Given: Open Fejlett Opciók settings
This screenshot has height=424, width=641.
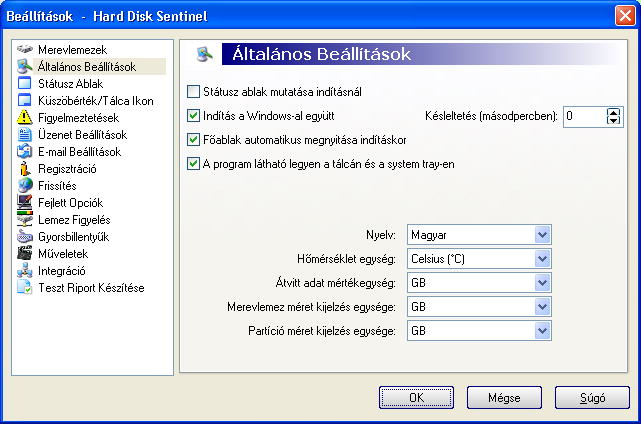Looking at the screenshot, I should point(70,203).
